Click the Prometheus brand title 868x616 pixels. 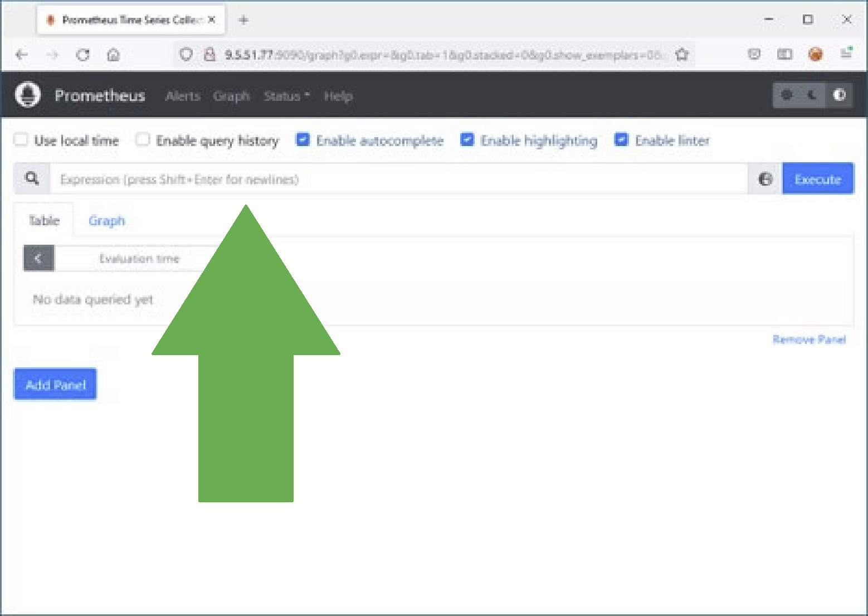pos(100,95)
